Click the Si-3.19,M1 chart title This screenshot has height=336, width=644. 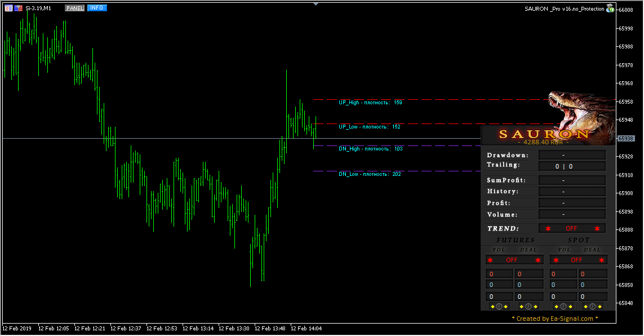click(38, 8)
